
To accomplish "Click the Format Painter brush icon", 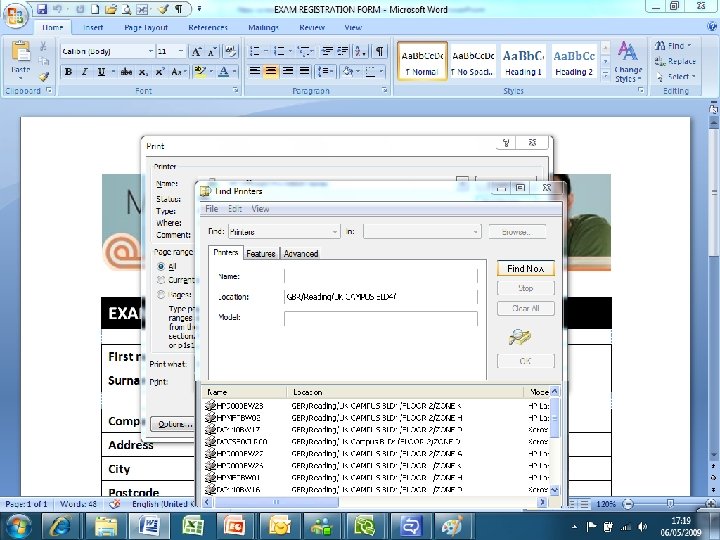I will coord(44,77).
